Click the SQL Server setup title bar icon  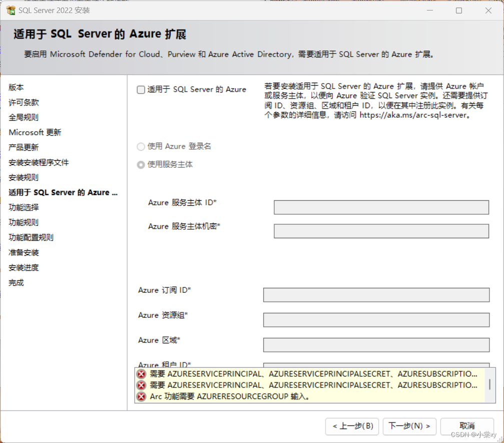point(11,11)
